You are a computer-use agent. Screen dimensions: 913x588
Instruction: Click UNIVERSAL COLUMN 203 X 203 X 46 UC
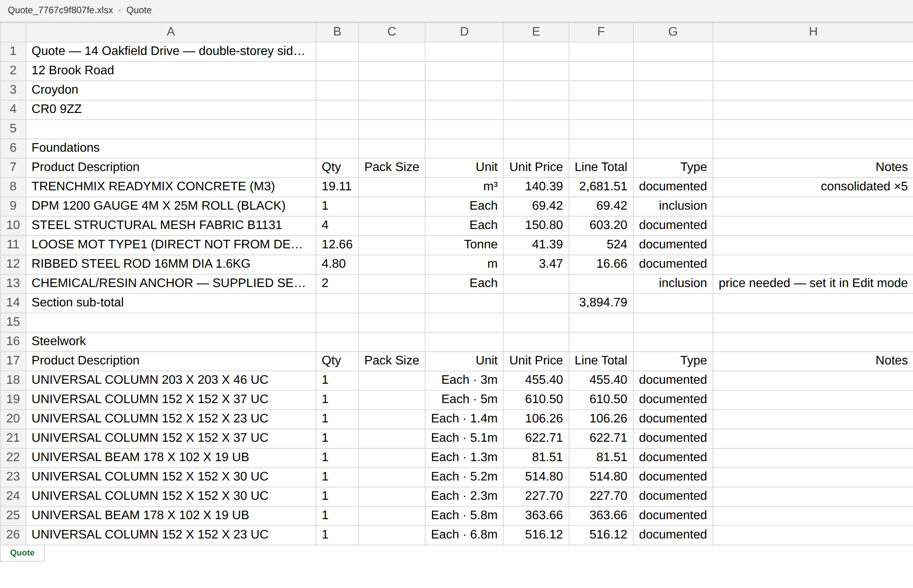click(x=171, y=380)
